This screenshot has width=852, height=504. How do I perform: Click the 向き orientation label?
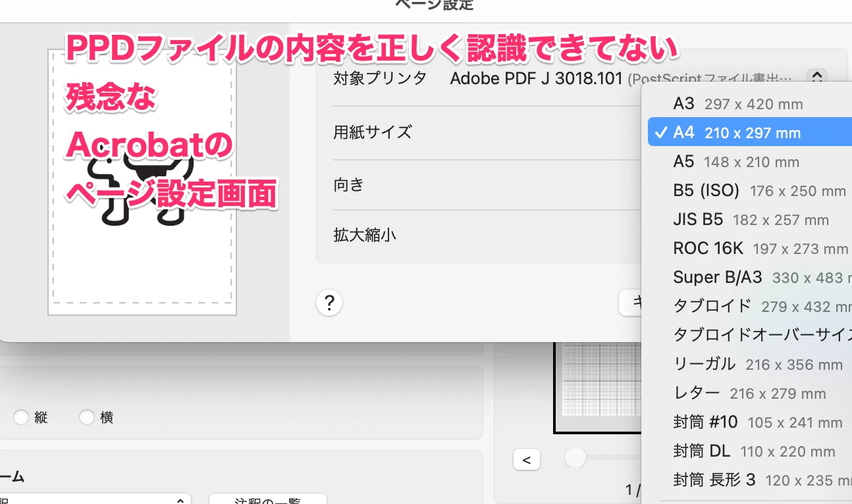coord(349,185)
